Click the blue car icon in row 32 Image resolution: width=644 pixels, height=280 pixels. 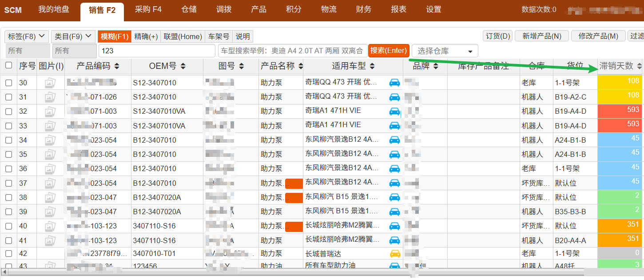394,111
